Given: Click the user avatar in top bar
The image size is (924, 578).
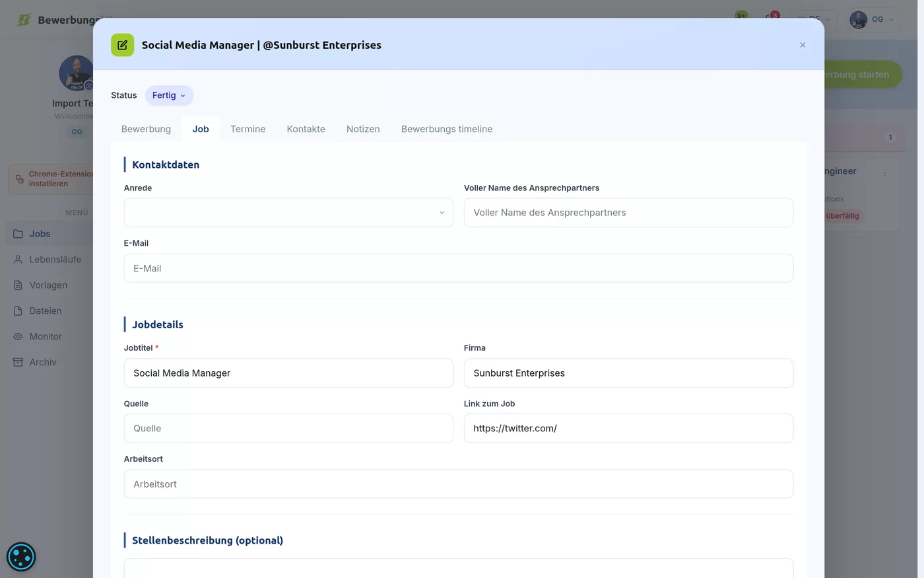Looking at the screenshot, I should [859, 19].
